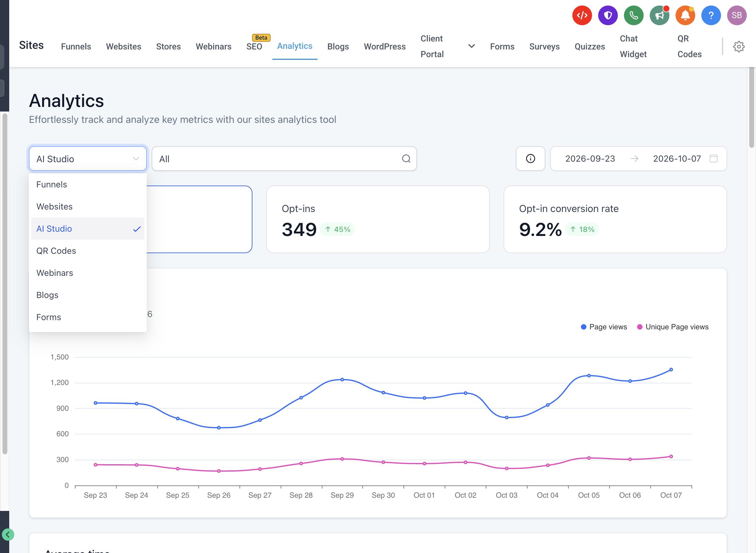The width and height of the screenshot is (756, 553).
Task: Select the checked AI Studio option
Action: 88,229
